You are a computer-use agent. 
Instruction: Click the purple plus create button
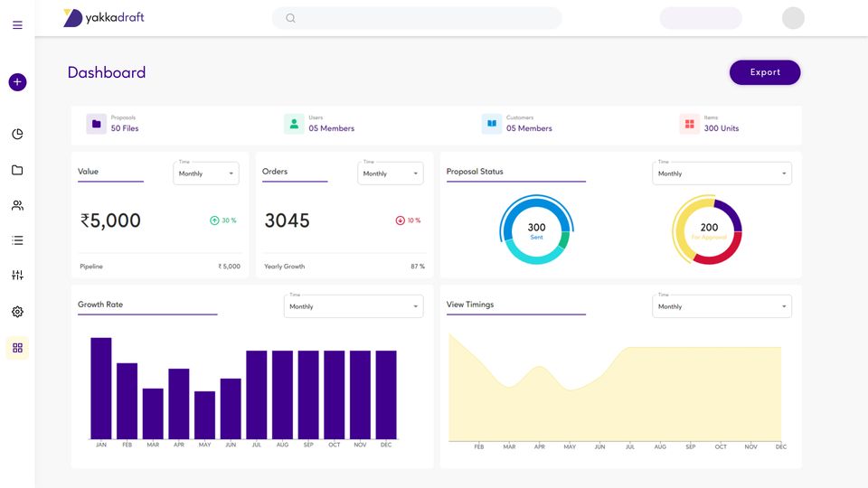17,82
